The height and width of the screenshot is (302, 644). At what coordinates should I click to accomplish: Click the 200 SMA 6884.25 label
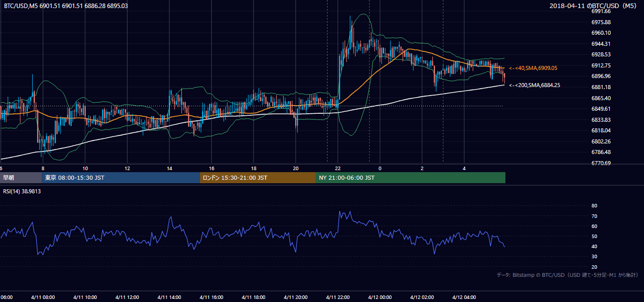coord(535,85)
